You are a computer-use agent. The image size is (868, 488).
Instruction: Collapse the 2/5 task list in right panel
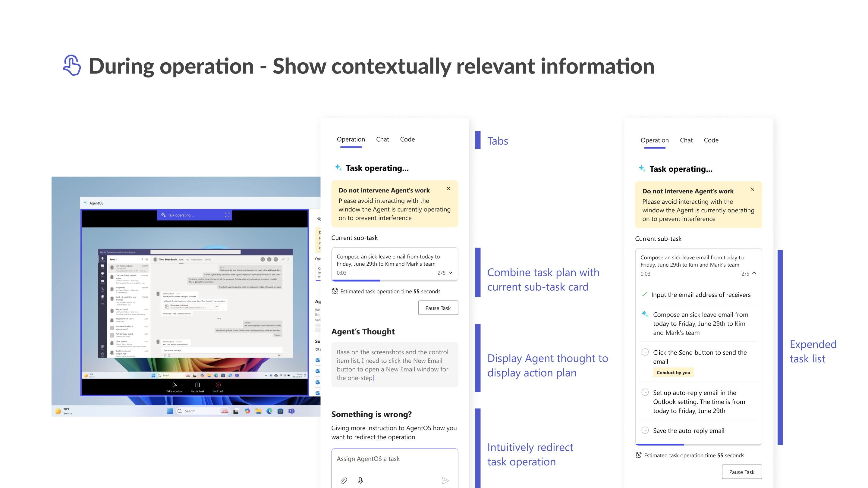point(754,274)
